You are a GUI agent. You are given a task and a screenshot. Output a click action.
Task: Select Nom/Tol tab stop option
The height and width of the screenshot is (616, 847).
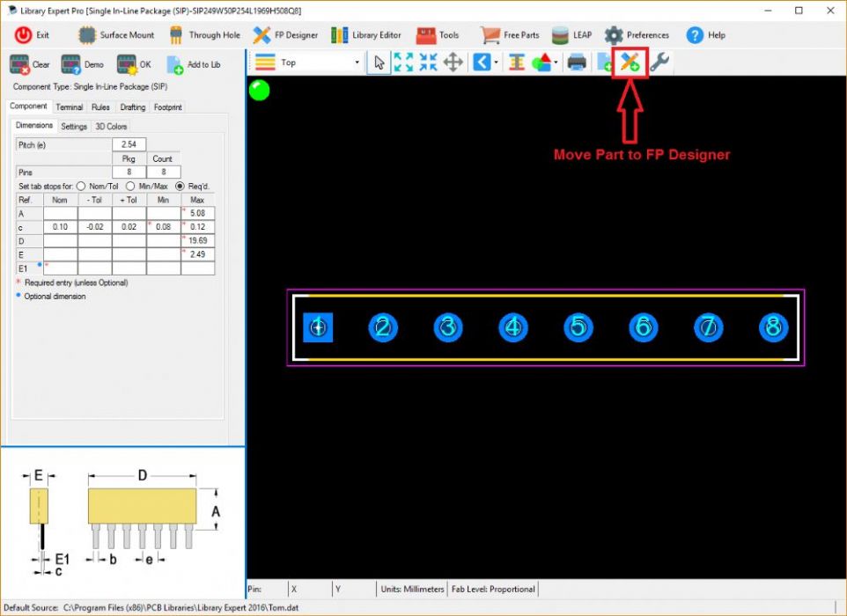click(81, 187)
